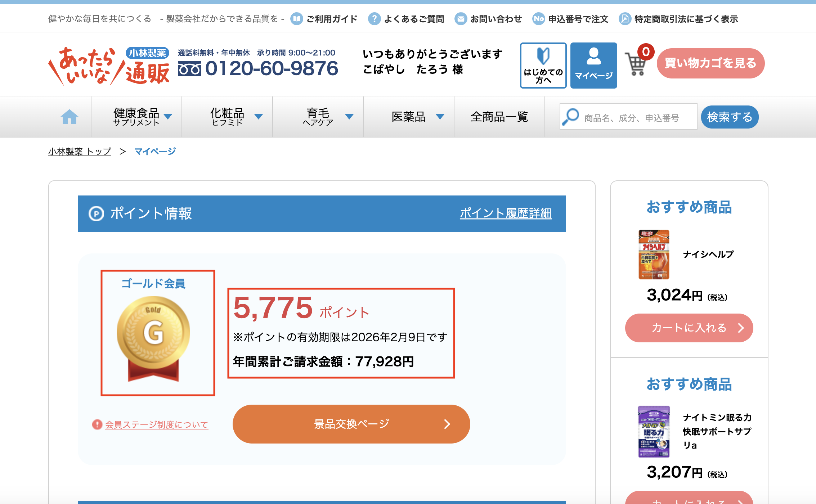Click the 5,775 ポイント balance text
816x504 pixels.
coord(301,309)
